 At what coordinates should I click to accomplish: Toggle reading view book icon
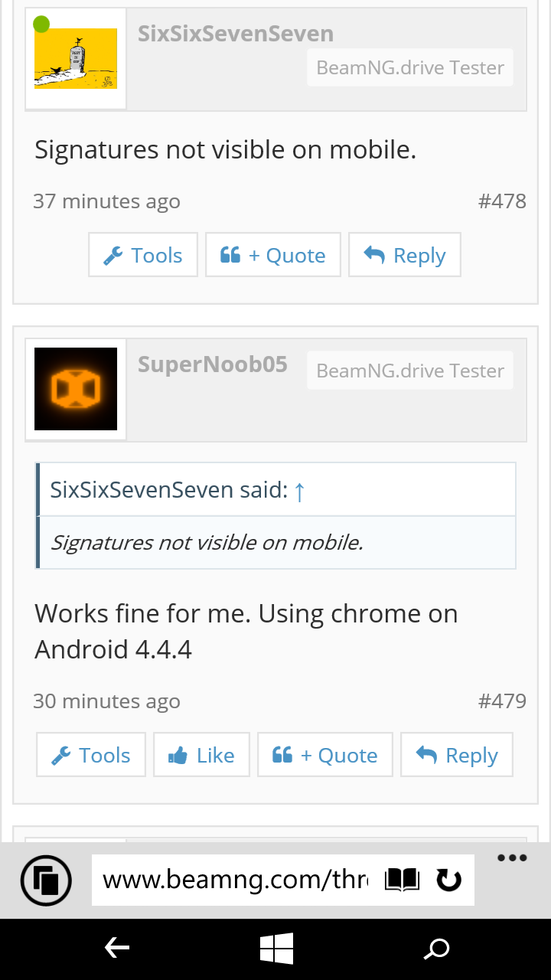click(x=402, y=880)
